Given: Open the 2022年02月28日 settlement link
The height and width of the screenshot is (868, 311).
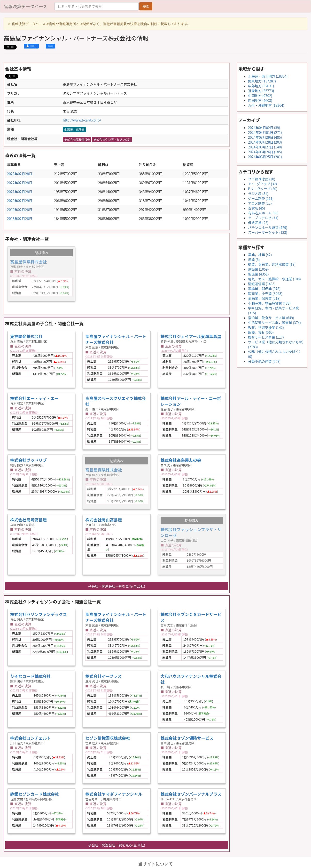Looking at the screenshot, I should tap(20, 183).
